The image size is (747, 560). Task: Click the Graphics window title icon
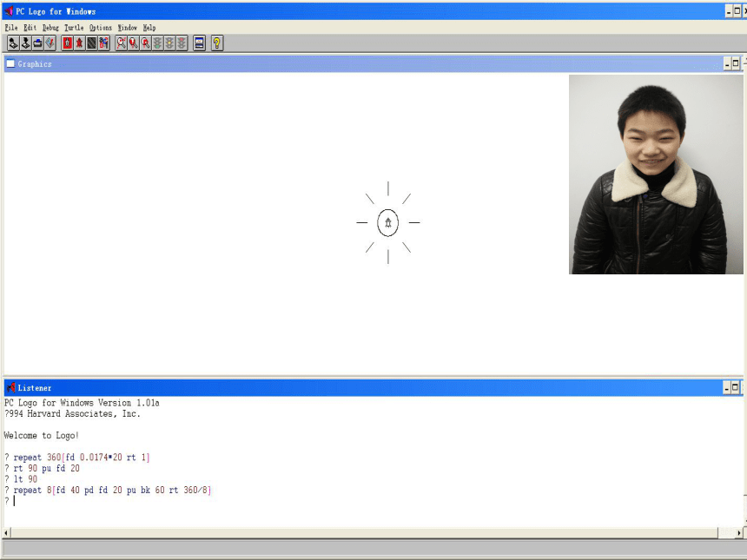point(10,63)
